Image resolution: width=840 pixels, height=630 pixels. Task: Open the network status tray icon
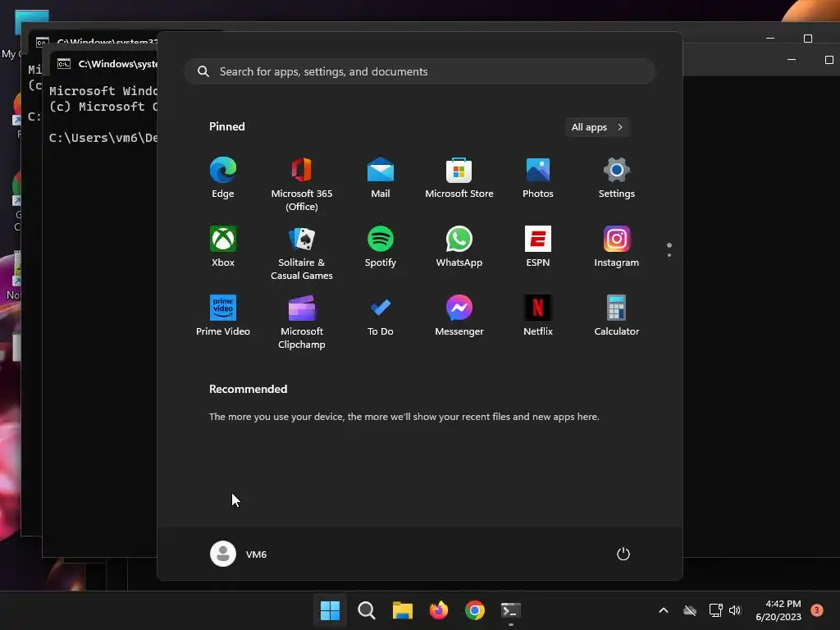tap(715, 610)
